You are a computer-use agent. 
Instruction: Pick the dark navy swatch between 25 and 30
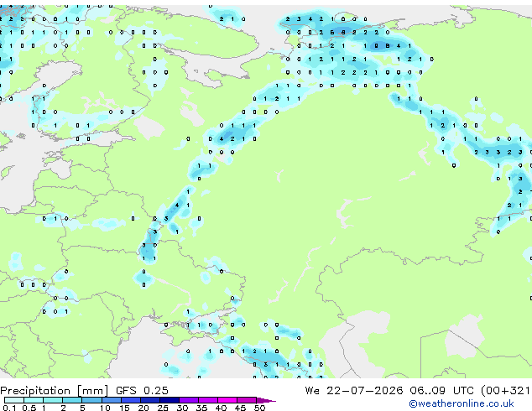(170, 400)
